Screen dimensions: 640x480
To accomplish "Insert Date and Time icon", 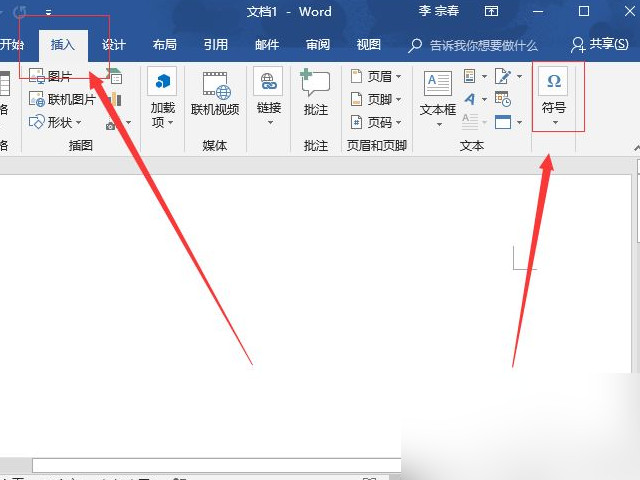I will [x=502, y=99].
